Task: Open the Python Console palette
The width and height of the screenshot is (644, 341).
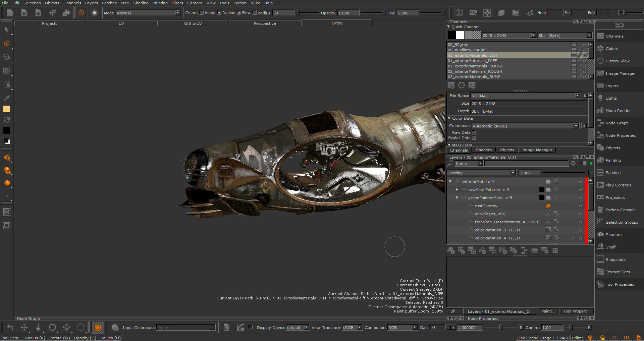Action: point(620,210)
